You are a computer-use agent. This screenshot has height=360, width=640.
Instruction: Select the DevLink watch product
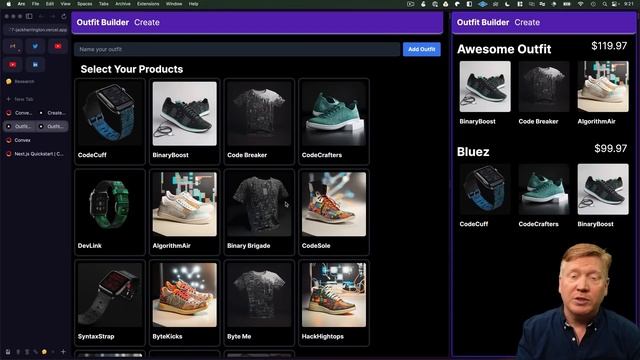click(x=110, y=212)
